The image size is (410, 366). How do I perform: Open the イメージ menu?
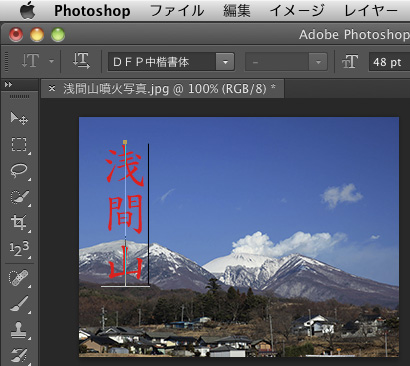click(x=297, y=11)
